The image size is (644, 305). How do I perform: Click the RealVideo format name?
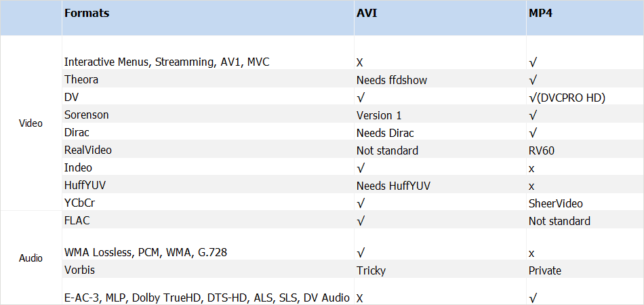(x=88, y=150)
